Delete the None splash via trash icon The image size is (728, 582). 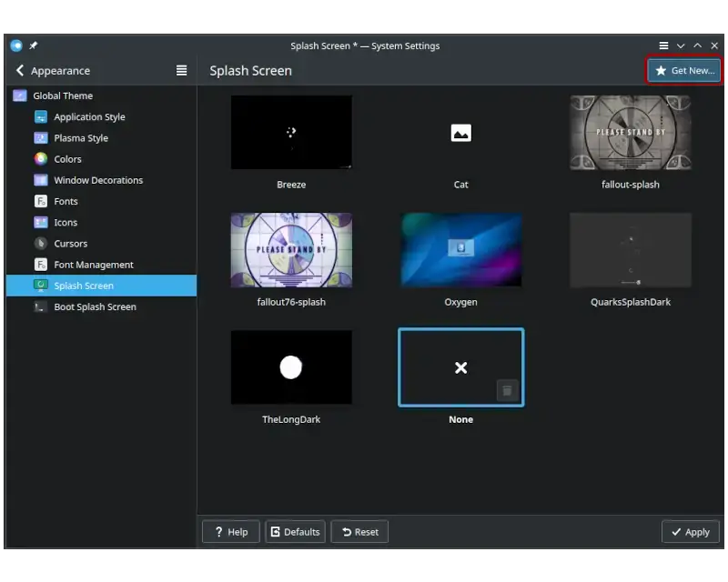[x=507, y=390]
